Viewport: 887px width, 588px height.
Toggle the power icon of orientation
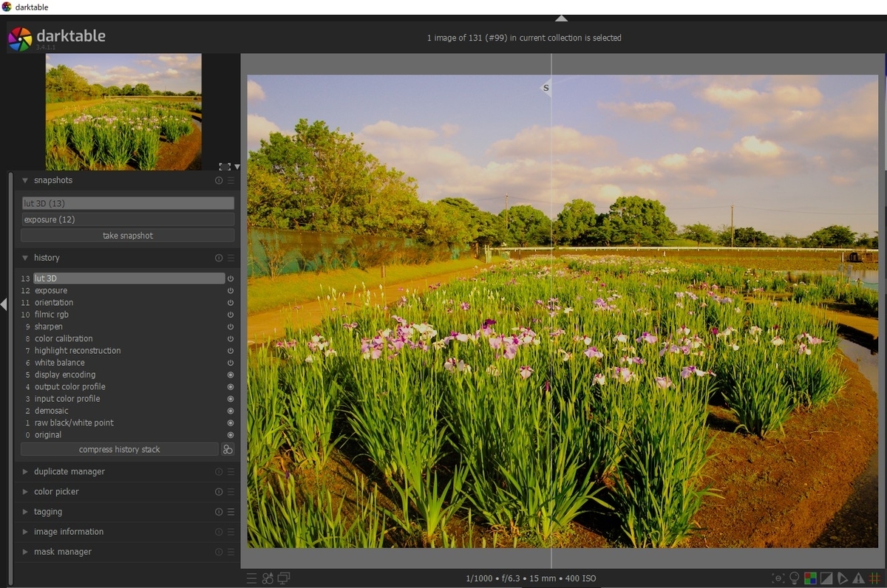click(x=230, y=303)
